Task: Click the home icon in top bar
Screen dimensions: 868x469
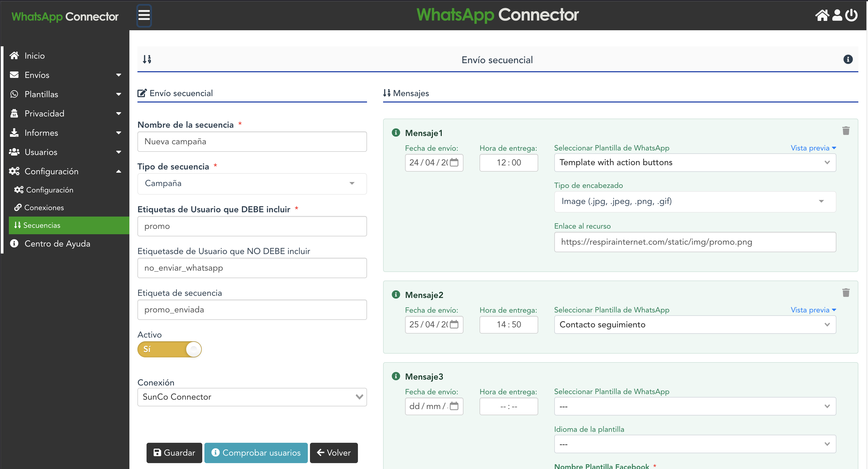Action: coord(822,15)
